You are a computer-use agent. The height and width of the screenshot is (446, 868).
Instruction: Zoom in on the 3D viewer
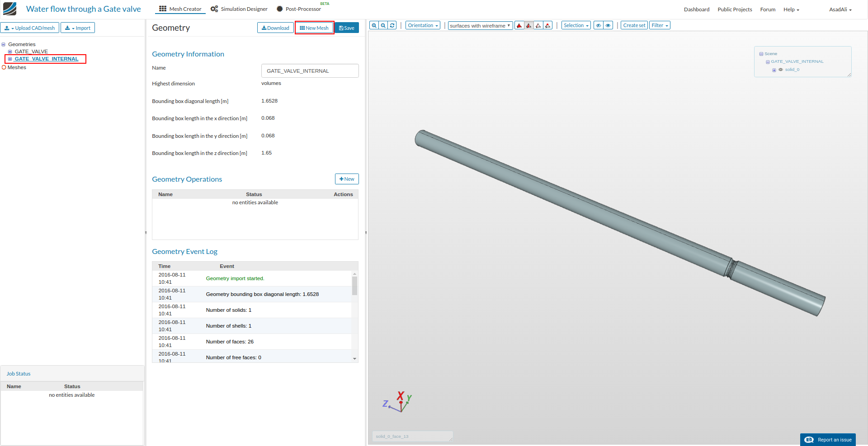374,25
